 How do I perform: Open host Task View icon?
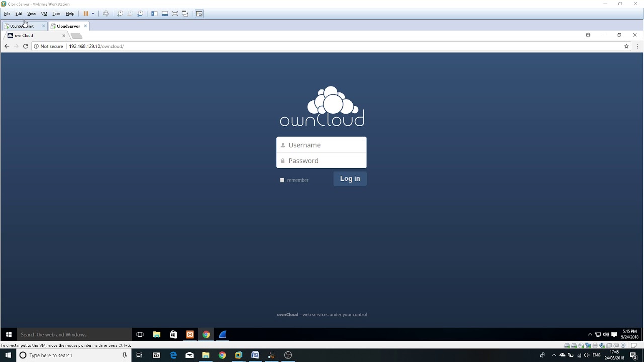[139, 355]
